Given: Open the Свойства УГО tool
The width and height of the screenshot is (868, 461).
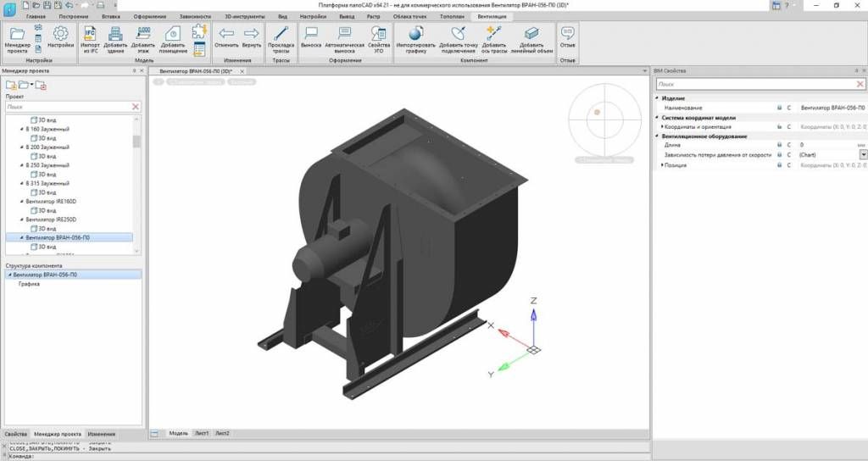Looking at the screenshot, I should [x=379, y=38].
